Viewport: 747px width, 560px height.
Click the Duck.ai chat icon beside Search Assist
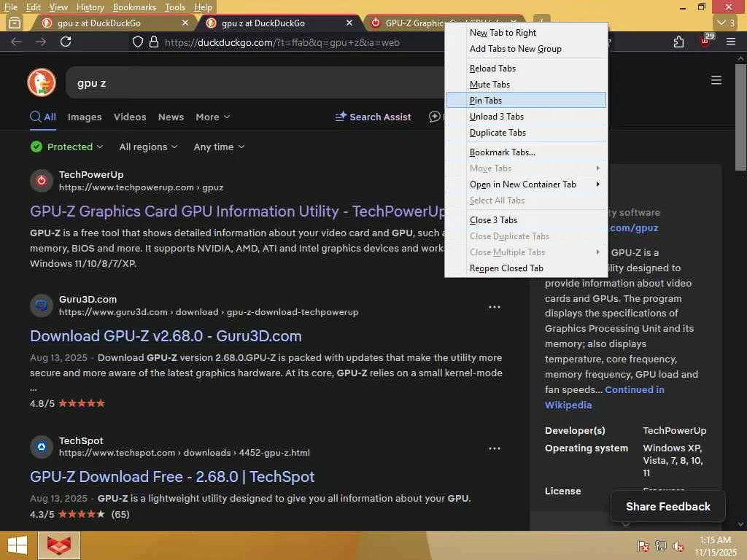pos(435,117)
